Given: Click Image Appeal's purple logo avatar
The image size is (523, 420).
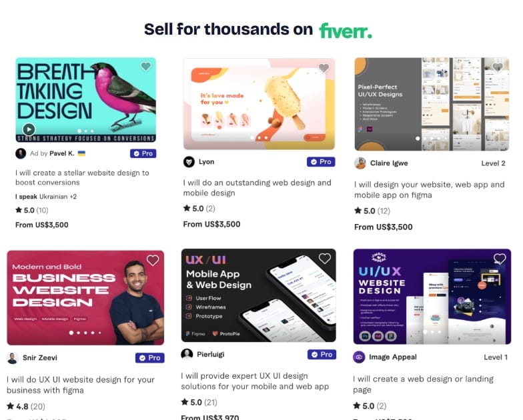Looking at the screenshot, I should pyautogui.click(x=359, y=357).
